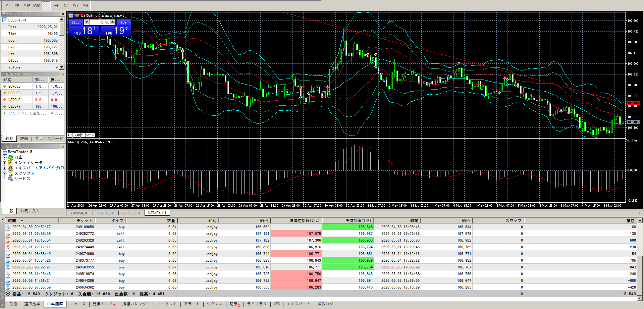The width and height of the screenshot is (644, 309).
Task: Open the EURUSD, H1 chart tab
Action: point(79,213)
